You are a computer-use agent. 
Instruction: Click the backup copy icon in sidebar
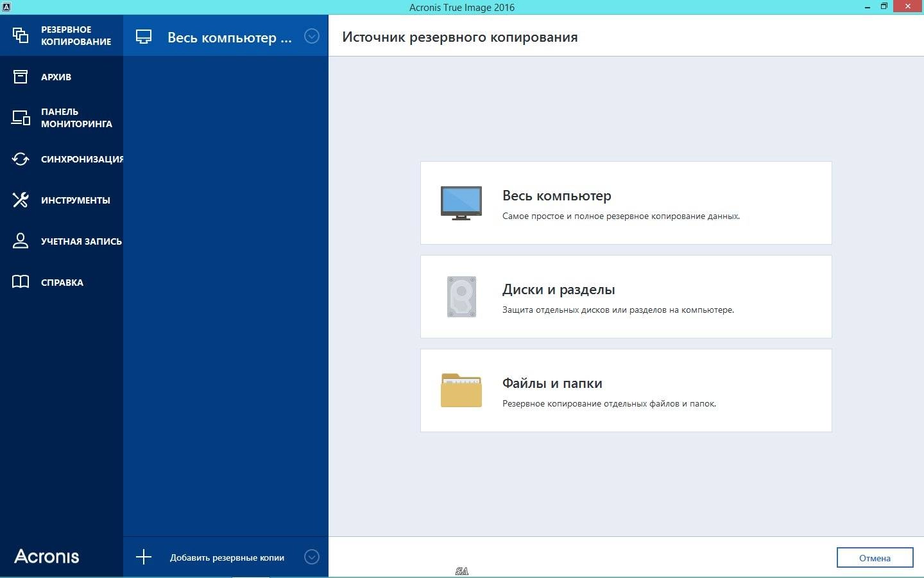tap(21, 35)
